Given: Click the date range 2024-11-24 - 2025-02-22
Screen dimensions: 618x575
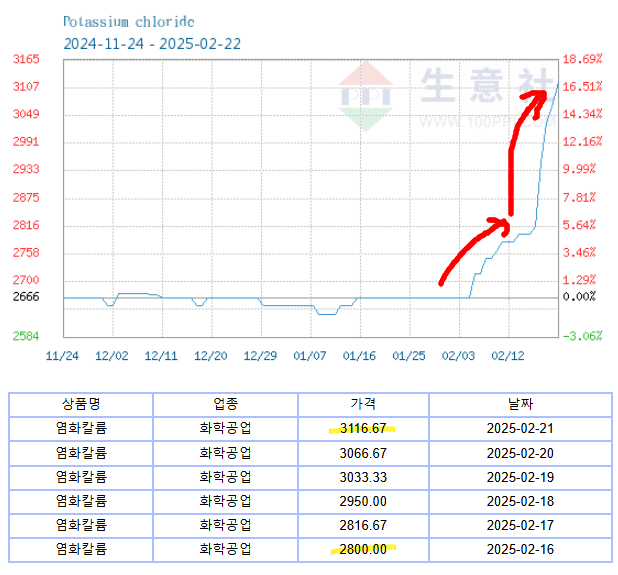Looking at the screenshot, I should (x=152, y=44).
